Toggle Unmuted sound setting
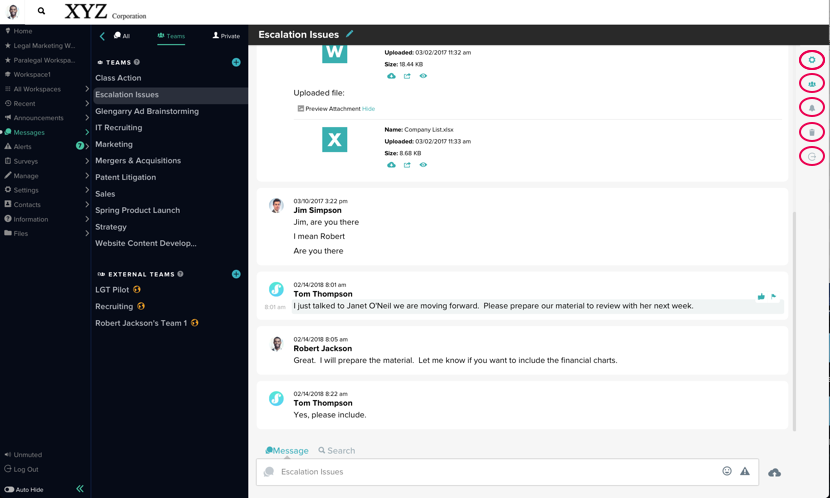Image resolution: width=830 pixels, height=498 pixels. point(23,455)
